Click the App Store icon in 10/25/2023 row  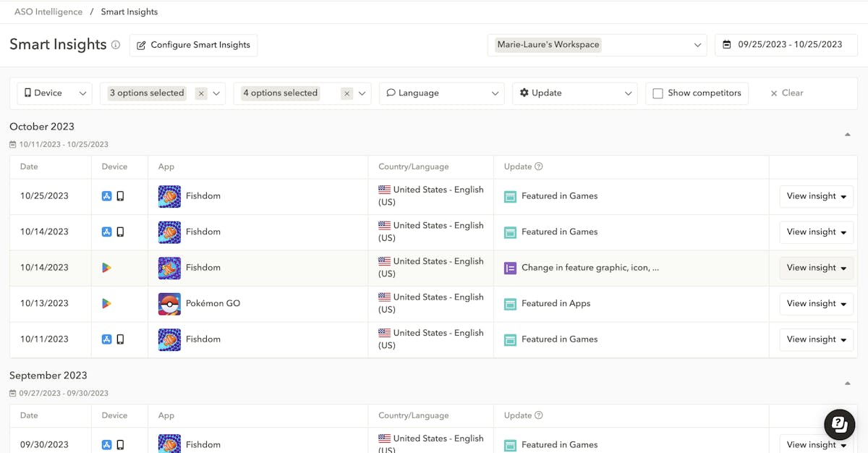point(107,196)
